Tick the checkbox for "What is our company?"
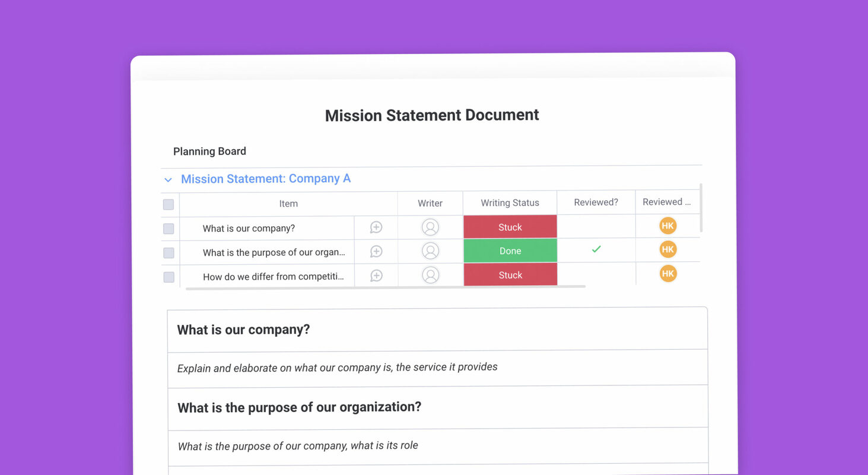Image resolution: width=868 pixels, height=475 pixels. (x=168, y=228)
